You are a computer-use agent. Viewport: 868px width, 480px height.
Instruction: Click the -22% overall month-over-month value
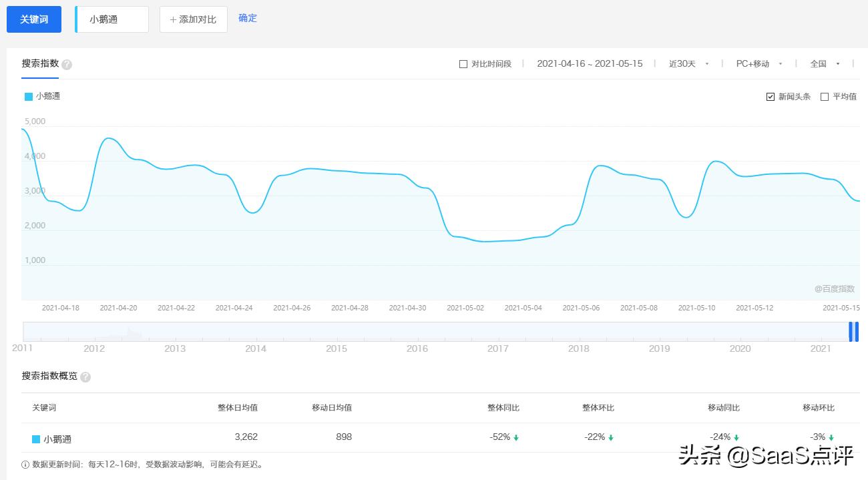pos(595,437)
